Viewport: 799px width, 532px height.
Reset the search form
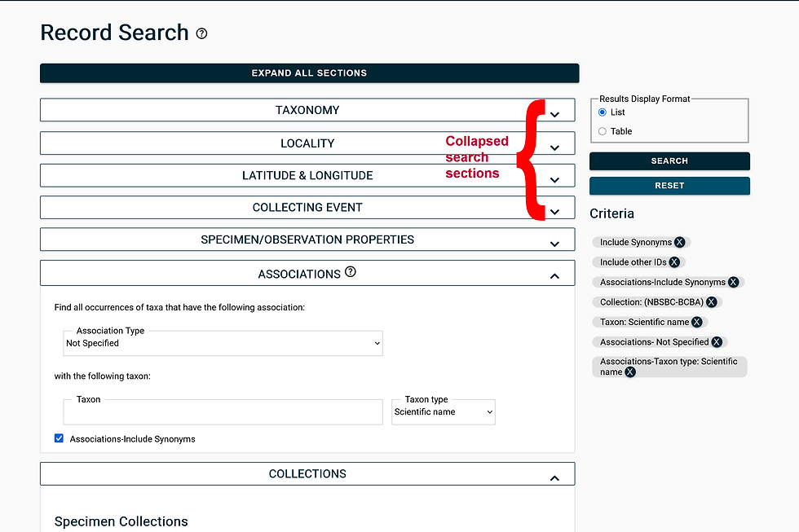click(x=669, y=186)
